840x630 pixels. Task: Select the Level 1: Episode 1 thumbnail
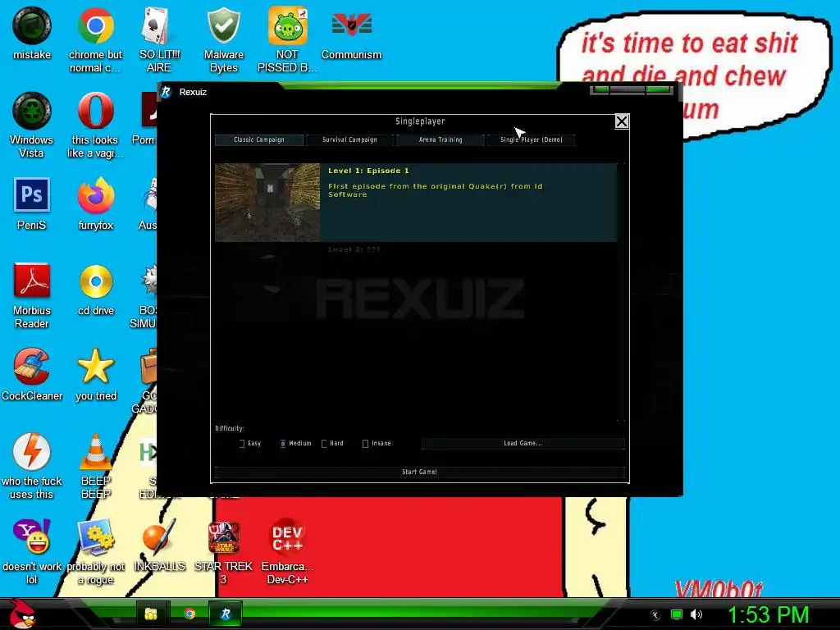(267, 203)
